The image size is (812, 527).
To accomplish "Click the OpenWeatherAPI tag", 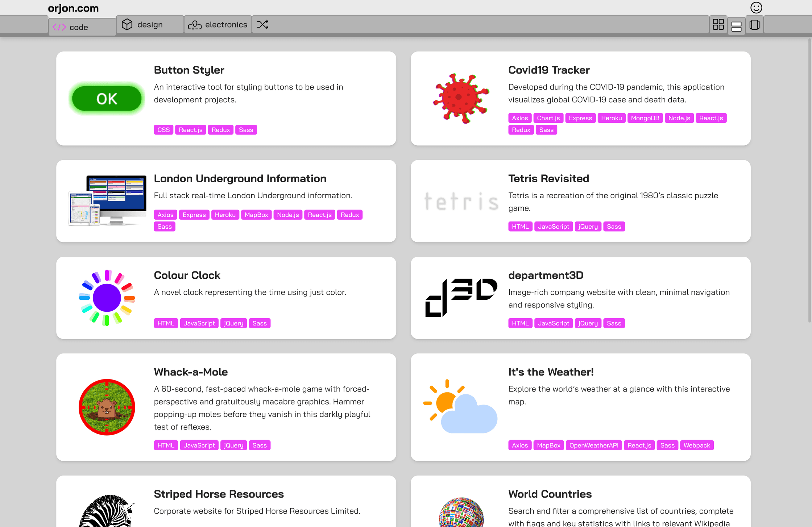I will (594, 445).
